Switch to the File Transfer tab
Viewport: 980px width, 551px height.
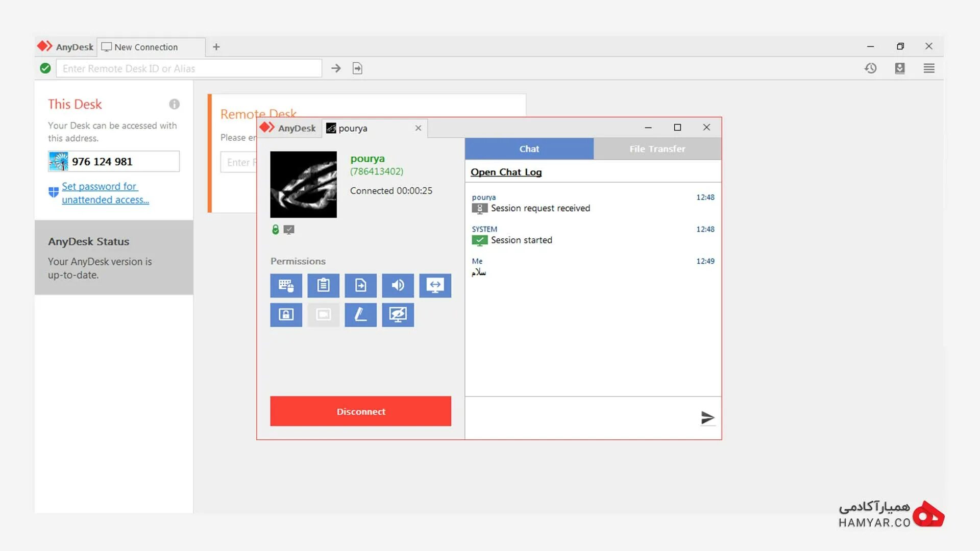pos(657,148)
